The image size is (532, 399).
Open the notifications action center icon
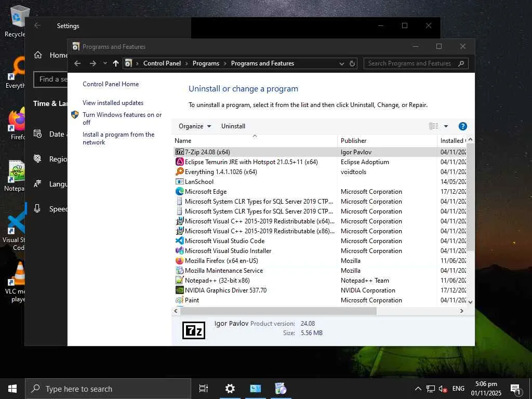515,389
